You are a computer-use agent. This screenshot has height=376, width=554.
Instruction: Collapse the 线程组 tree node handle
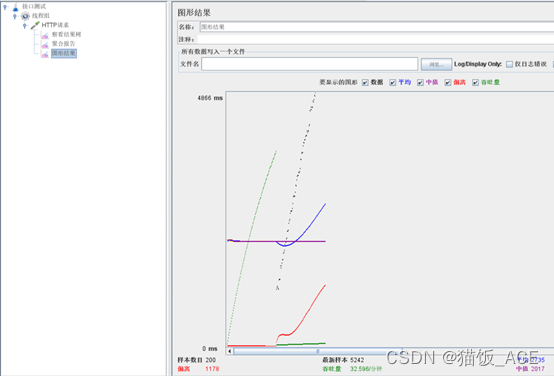[x=15, y=16]
